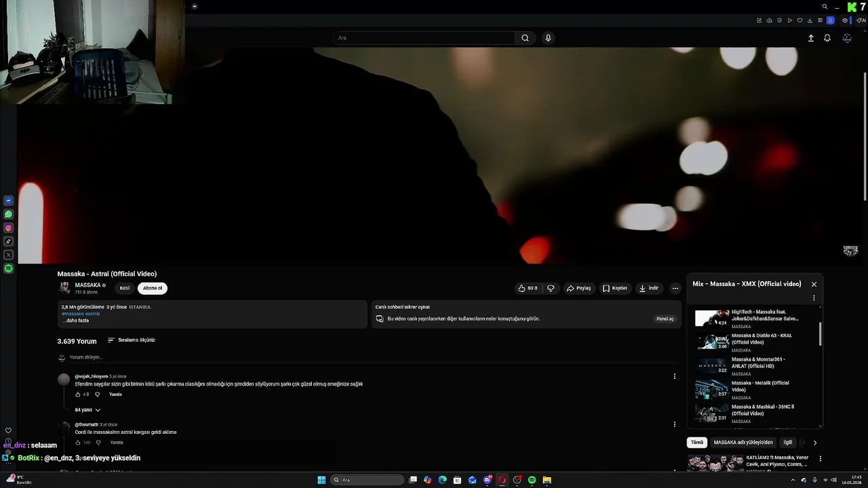The height and width of the screenshot is (488, 868).
Task: Select the Tümü filter chip
Action: (x=696, y=443)
